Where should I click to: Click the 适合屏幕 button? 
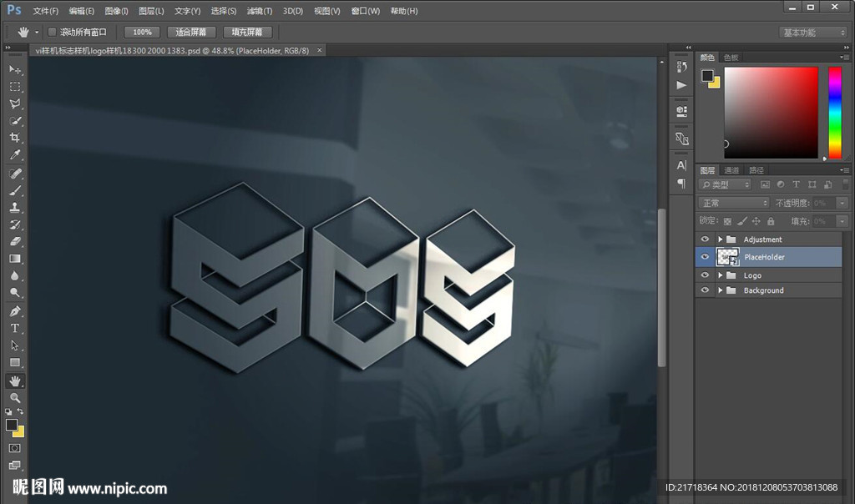(x=191, y=32)
